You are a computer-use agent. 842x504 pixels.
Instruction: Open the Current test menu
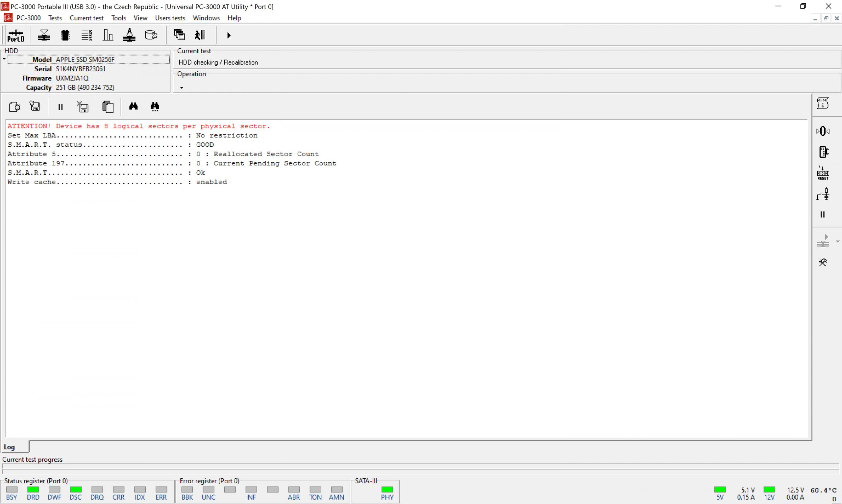click(86, 18)
